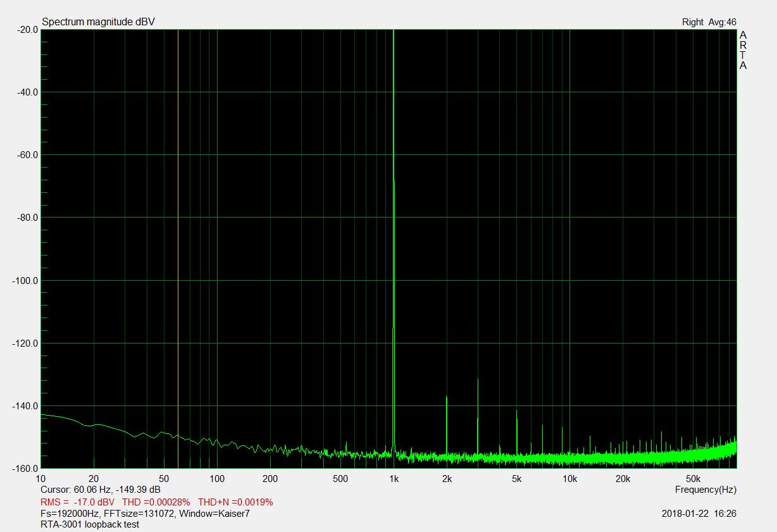This screenshot has width=777, height=532.
Task: Click the '10' frequency axis label
Action: click(41, 479)
